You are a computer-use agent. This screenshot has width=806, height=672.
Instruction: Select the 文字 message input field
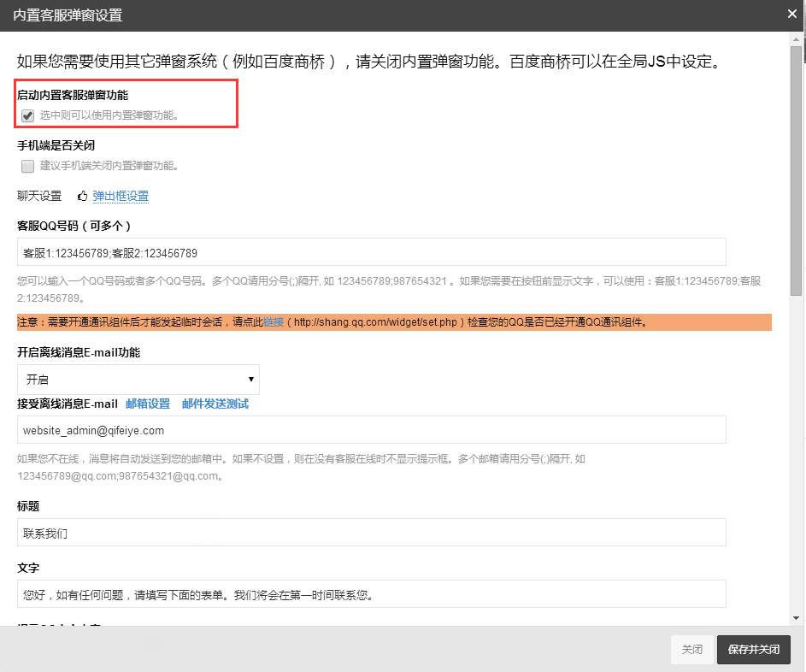(371, 594)
